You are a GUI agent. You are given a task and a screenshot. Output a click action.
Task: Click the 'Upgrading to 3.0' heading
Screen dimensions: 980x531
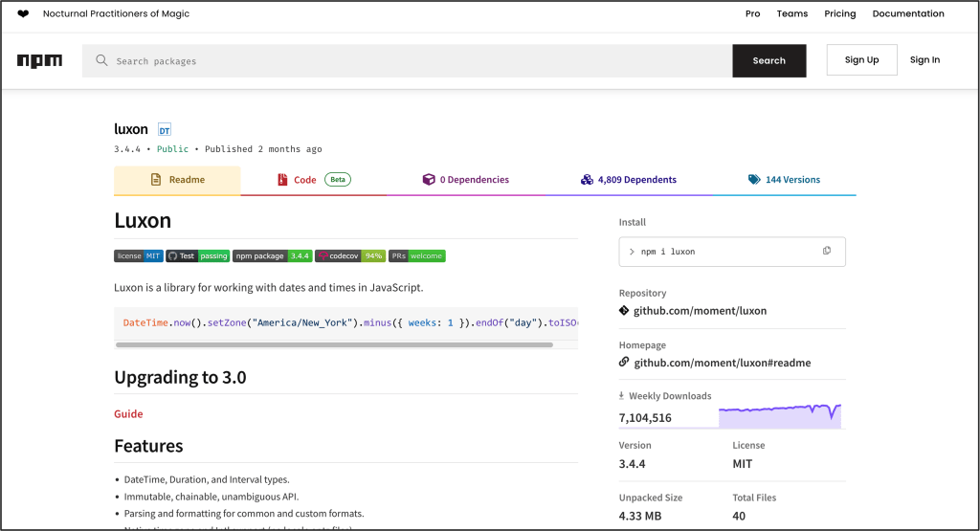point(180,377)
